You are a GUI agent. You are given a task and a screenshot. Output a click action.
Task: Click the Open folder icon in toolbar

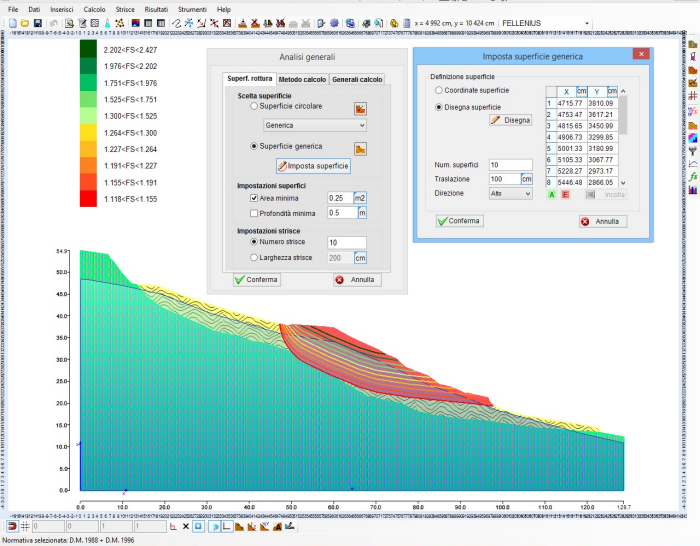(25, 23)
